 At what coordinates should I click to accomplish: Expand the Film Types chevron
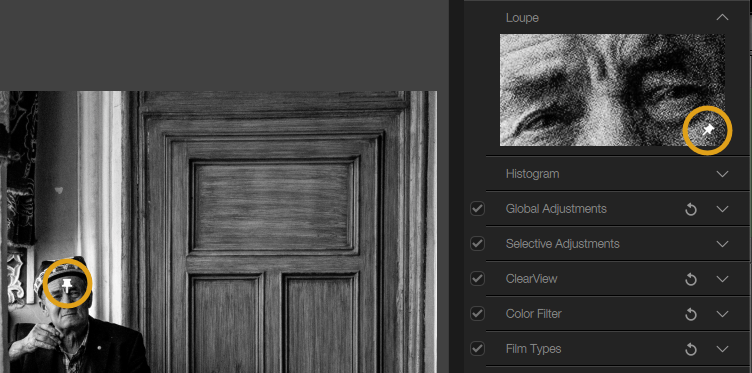point(722,349)
